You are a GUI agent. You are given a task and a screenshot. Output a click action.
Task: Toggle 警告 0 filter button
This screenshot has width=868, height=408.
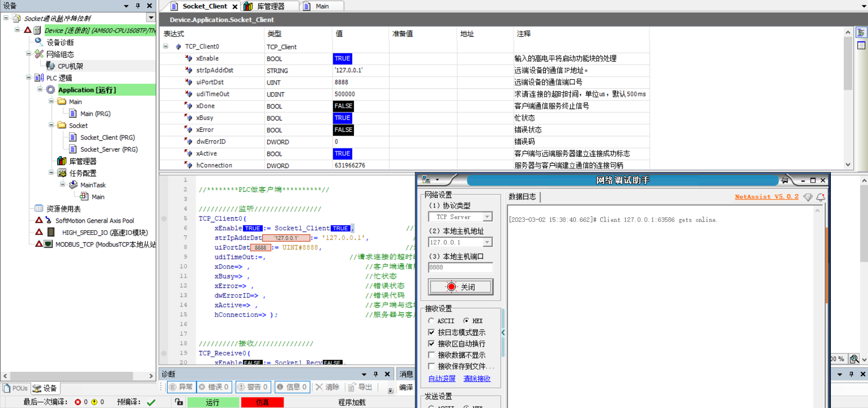tap(253, 387)
